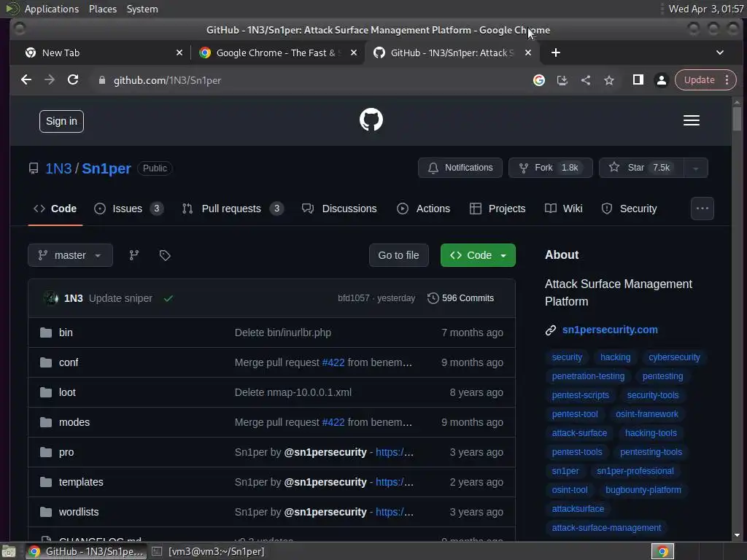Click the GitHub Octocat logo
Image resolution: width=747 pixels, height=560 pixels.
click(x=371, y=120)
